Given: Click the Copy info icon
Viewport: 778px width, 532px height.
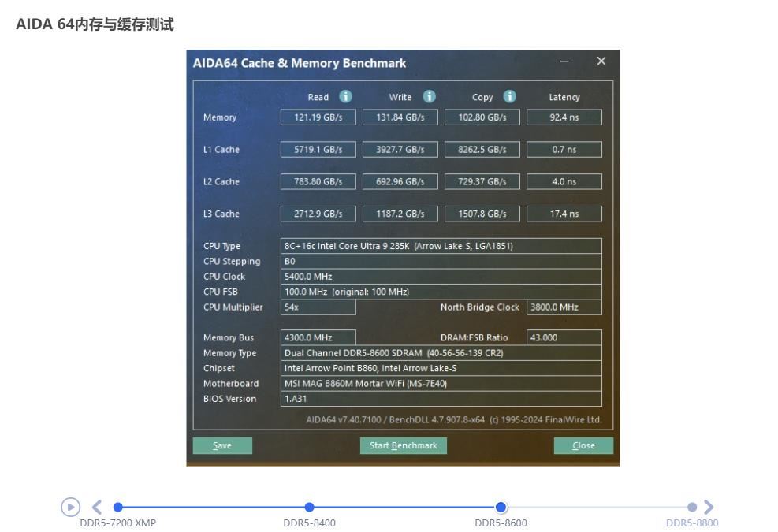Looking at the screenshot, I should click(509, 96).
